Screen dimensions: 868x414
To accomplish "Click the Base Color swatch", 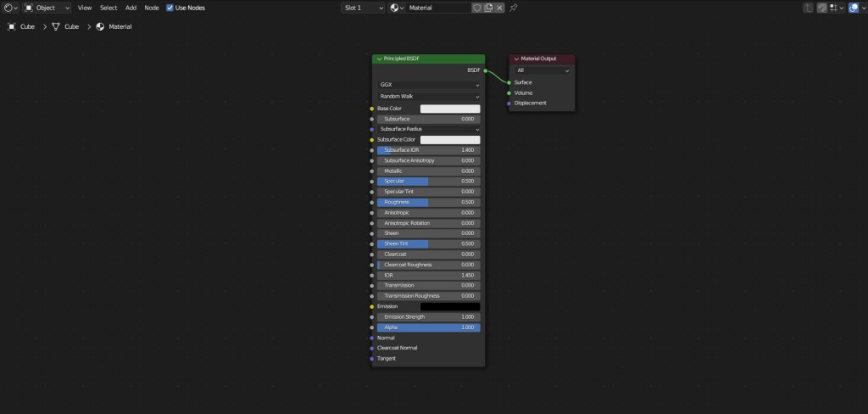I will pos(450,109).
